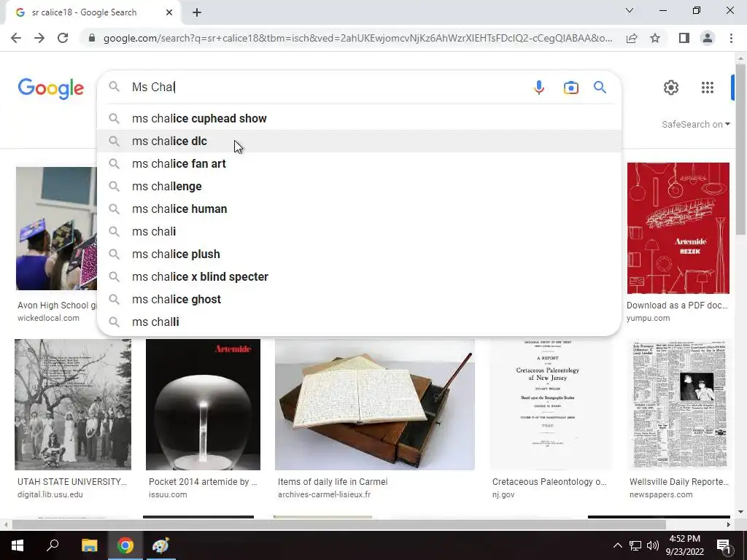Open the Paint app on the taskbar
Screen dimensions: 747x560
(x=160, y=545)
